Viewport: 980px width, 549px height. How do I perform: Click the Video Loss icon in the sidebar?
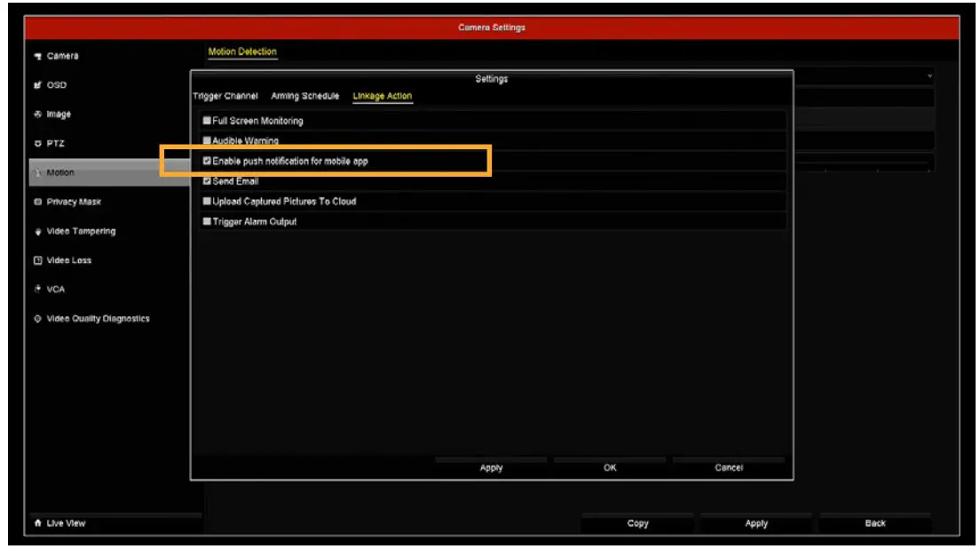[37, 260]
